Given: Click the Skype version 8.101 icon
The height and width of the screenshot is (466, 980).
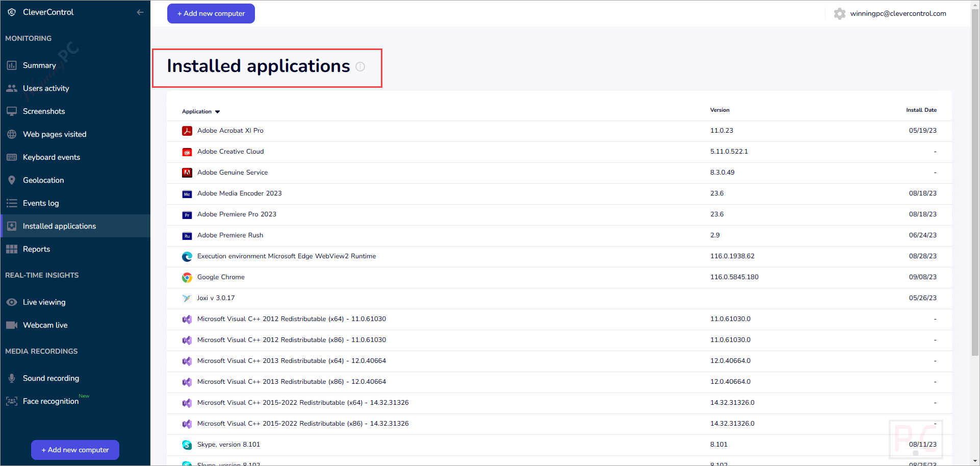Looking at the screenshot, I should [187, 445].
